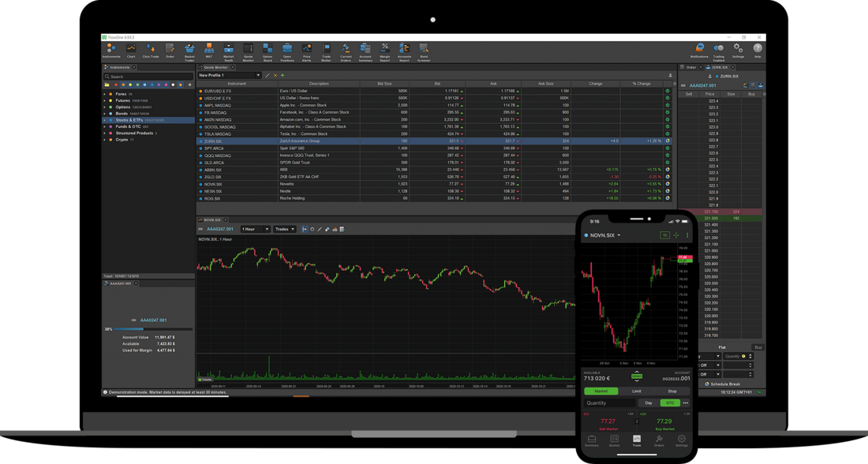The image size is (868, 464).
Task: Expand the Bonds tree node
Action: (x=104, y=114)
